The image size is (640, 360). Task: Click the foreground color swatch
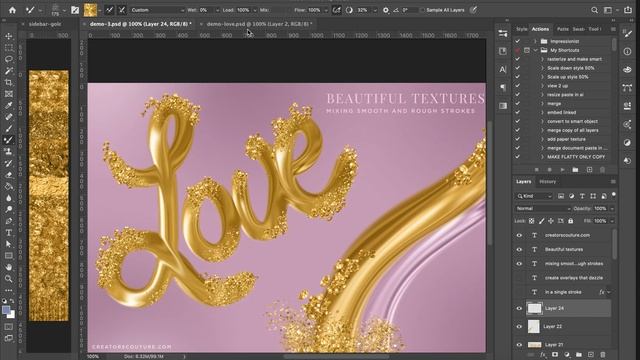(6, 310)
